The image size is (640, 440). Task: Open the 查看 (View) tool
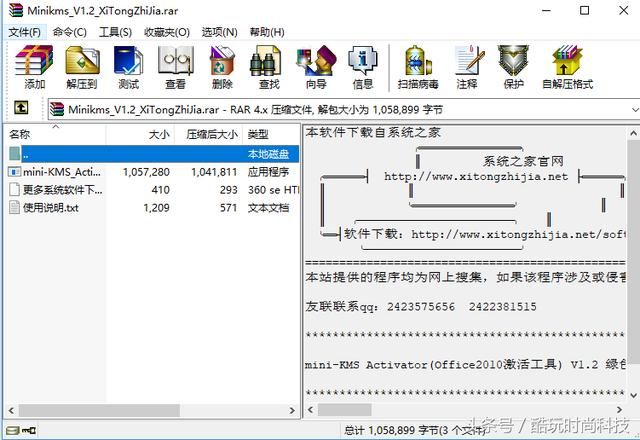click(x=176, y=60)
